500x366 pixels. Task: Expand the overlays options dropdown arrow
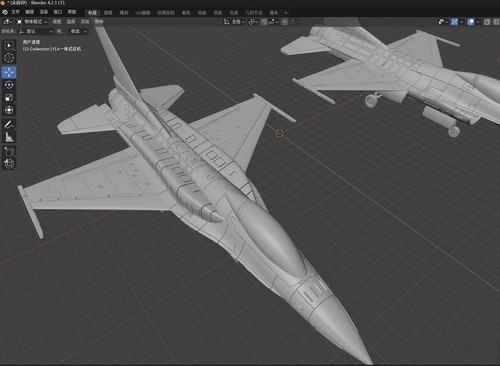point(478,22)
